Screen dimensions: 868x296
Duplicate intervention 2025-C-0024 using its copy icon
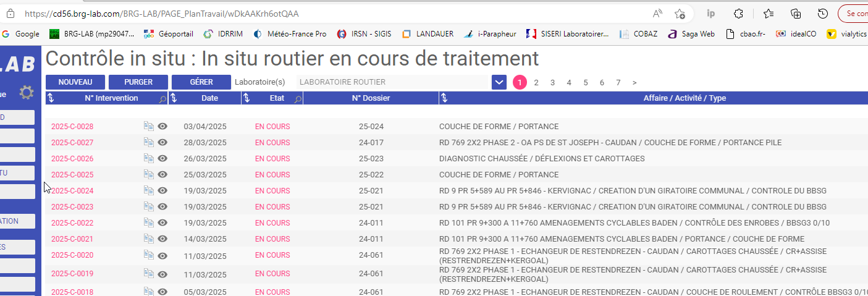(148, 190)
